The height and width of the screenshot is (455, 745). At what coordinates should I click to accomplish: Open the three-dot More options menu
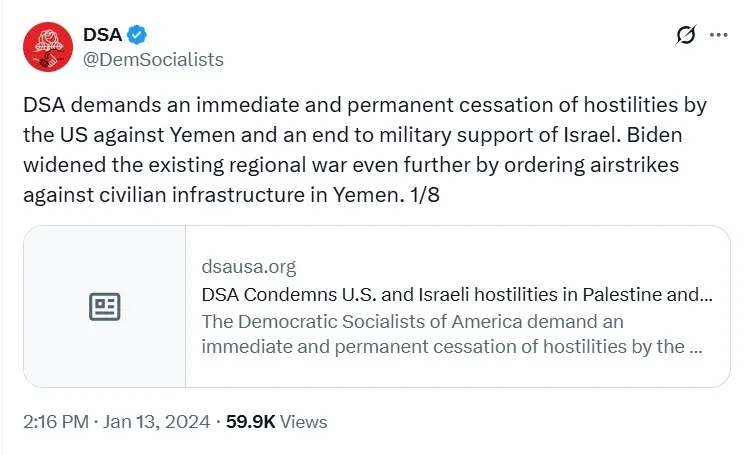coord(718,35)
